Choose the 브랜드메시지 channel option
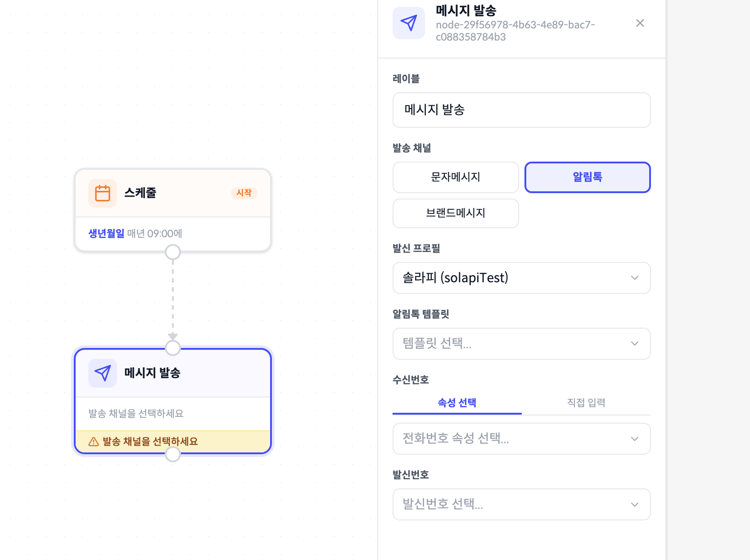This screenshot has width=750, height=560. 456,213
